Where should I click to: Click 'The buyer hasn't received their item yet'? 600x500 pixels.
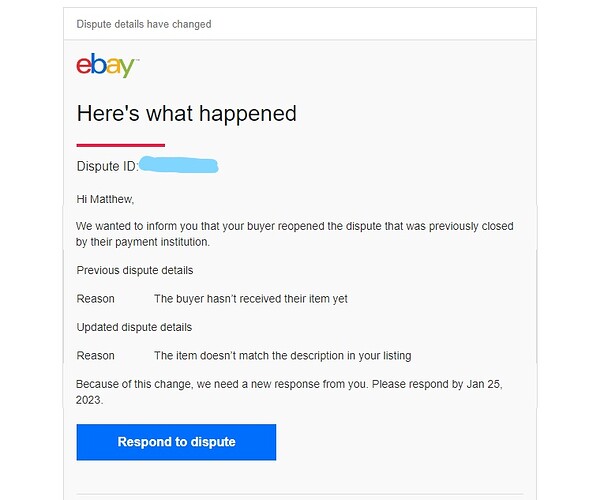(x=251, y=299)
